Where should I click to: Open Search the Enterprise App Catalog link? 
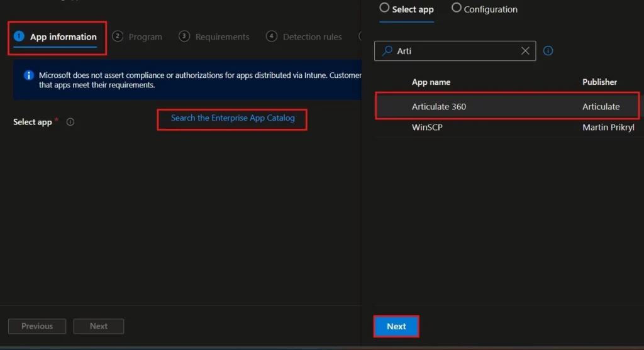(233, 118)
